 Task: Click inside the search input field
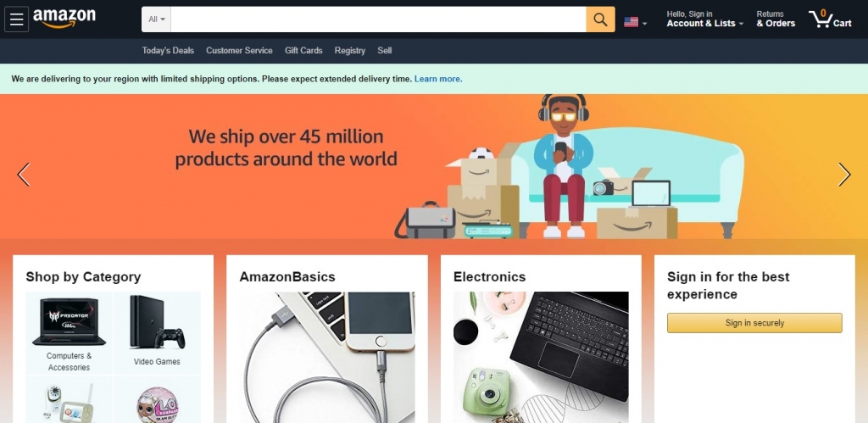click(379, 19)
